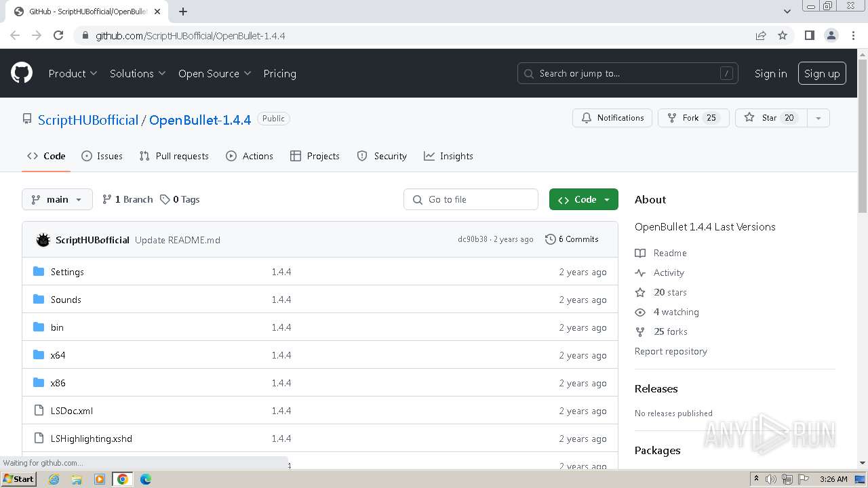This screenshot has height=488, width=868.
Task: Open the x64 folder
Action: 58,355
